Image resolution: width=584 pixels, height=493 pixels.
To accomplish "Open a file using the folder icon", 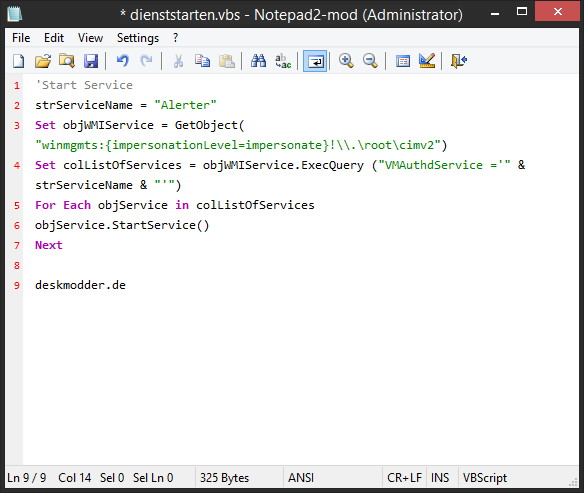I will click(x=43, y=61).
